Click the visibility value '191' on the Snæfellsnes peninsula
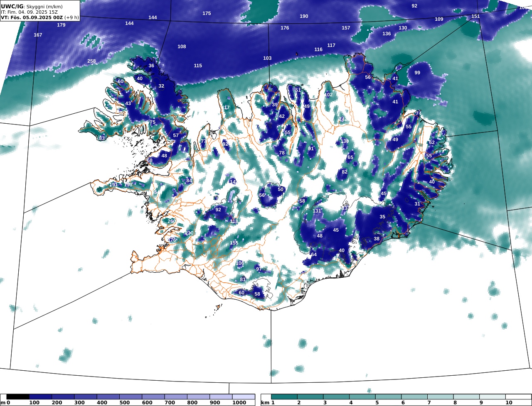 [113, 185]
